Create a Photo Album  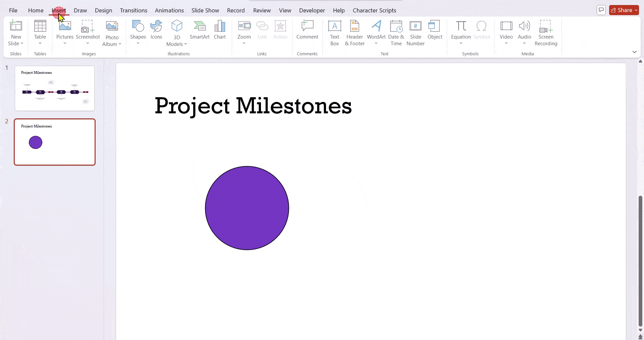coord(112,32)
